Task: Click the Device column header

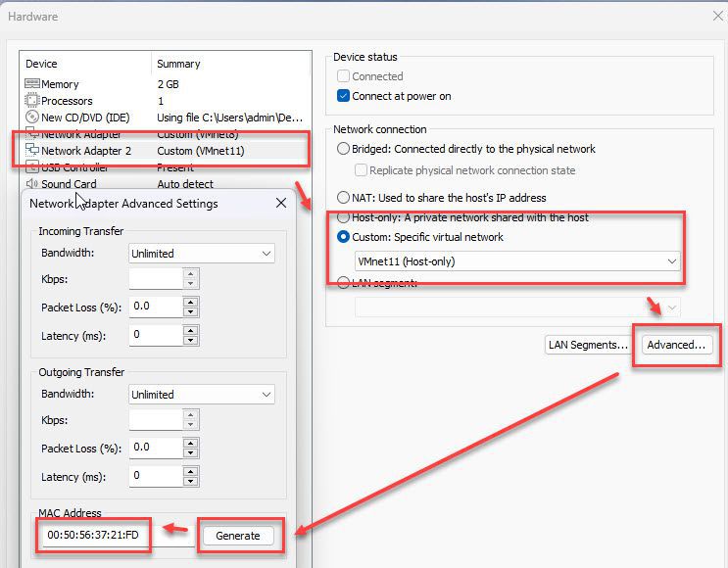Action: 86,64
